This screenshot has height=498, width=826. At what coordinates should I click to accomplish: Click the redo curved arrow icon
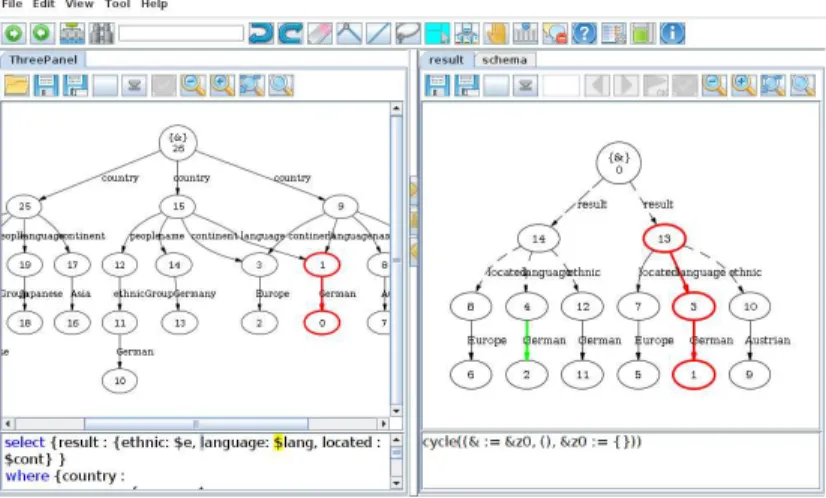(x=290, y=33)
